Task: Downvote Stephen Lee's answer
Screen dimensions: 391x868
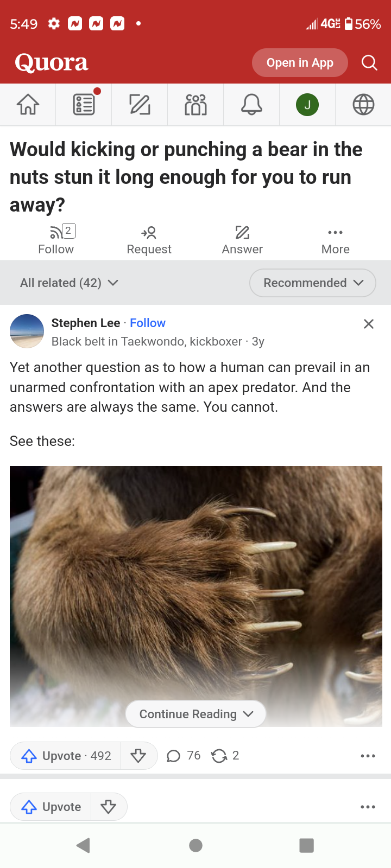Action: (138, 756)
